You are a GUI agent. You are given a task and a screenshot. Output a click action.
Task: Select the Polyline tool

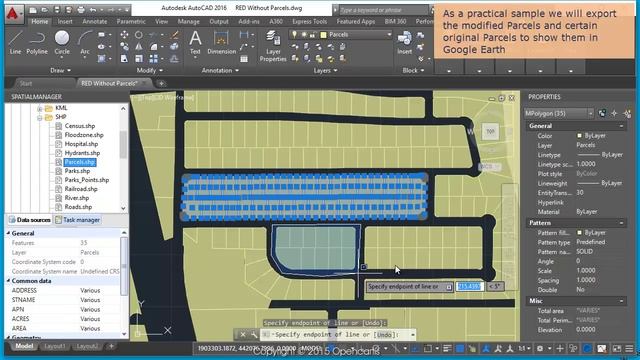tap(37, 42)
